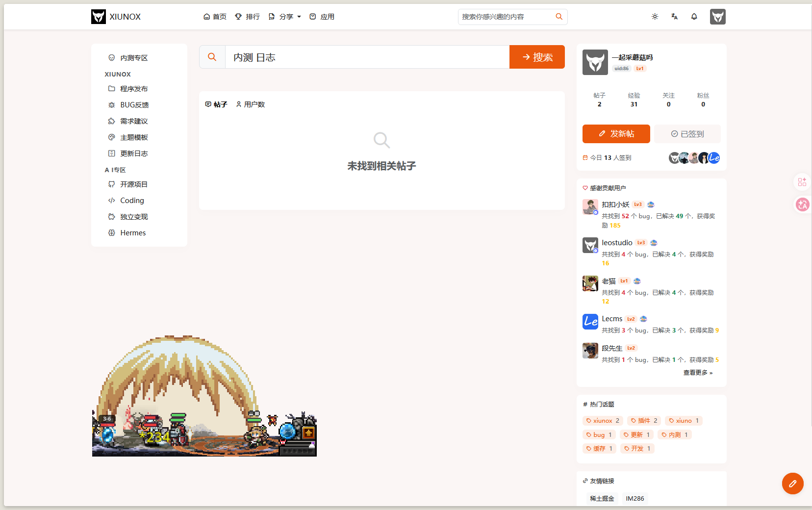Select the bug hot topic tag
The height and width of the screenshot is (510, 812).
599,435
